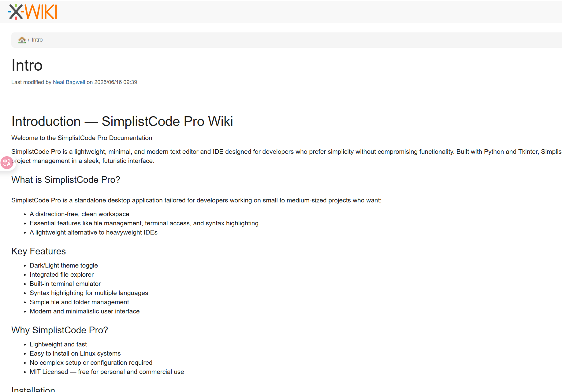
Task: Click the 'Built-in terminal emulator' list item
Action: (65, 284)
